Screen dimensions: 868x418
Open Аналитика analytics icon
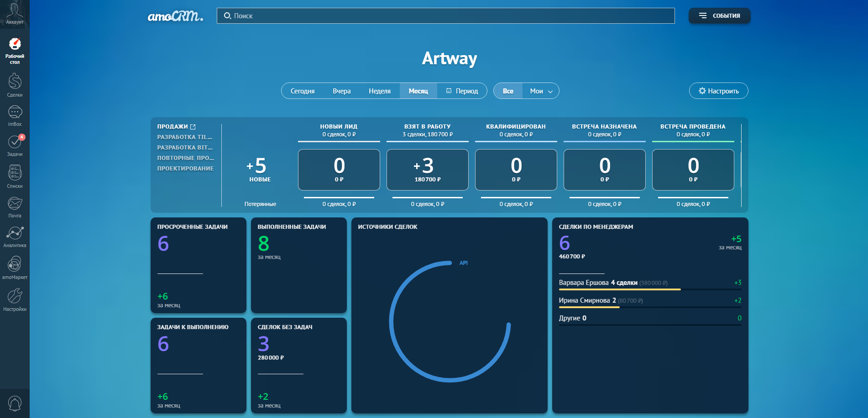coord(15,237)
